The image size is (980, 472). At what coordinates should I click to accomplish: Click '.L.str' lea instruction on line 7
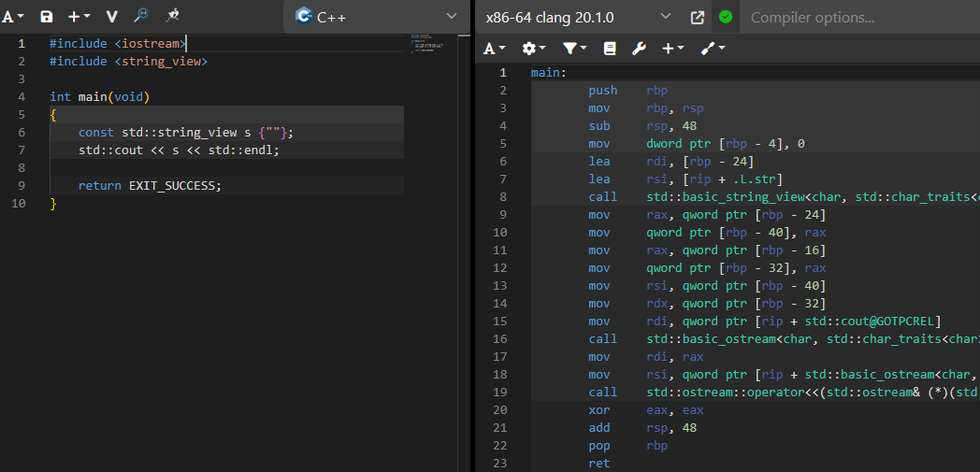coord(685,179)
